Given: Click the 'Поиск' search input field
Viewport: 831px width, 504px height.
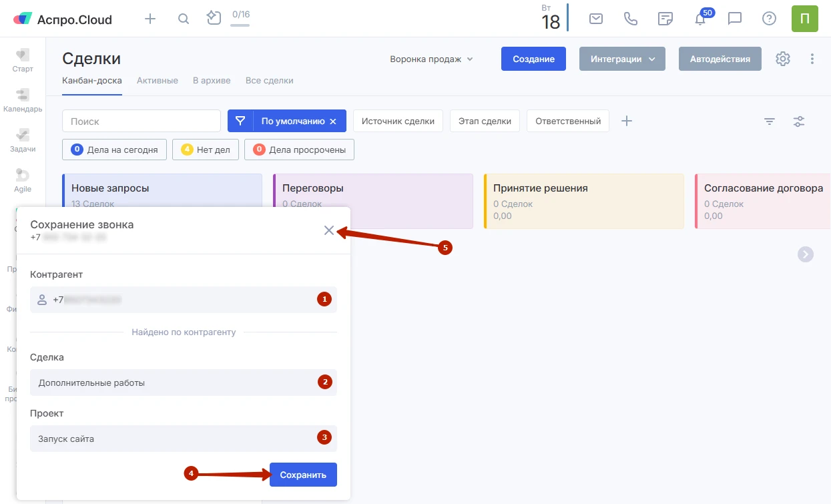Looking at the screenshot, I should (142, 121).
